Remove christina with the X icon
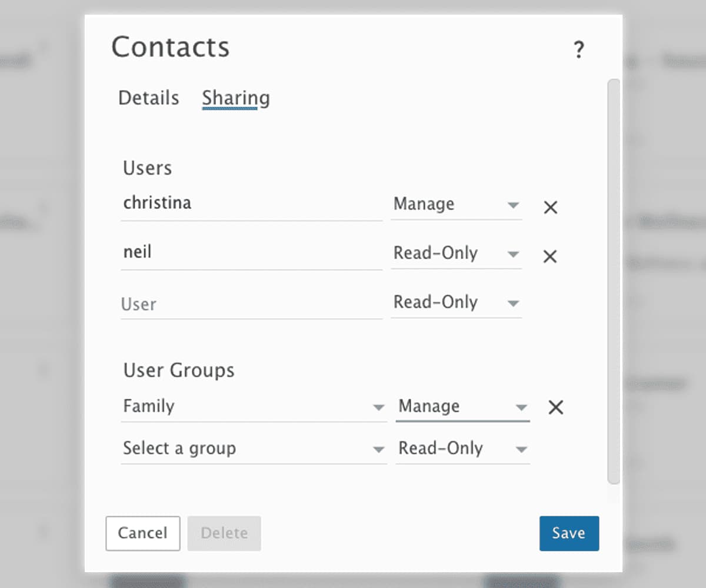Viewport: 706px width, 588px height. [x=550, y=208]
